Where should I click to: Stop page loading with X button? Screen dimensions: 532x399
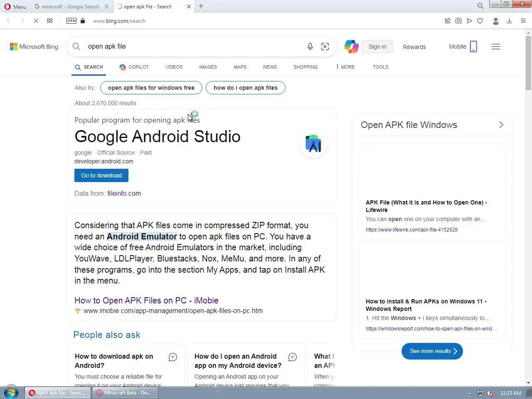tap(36, 21)
